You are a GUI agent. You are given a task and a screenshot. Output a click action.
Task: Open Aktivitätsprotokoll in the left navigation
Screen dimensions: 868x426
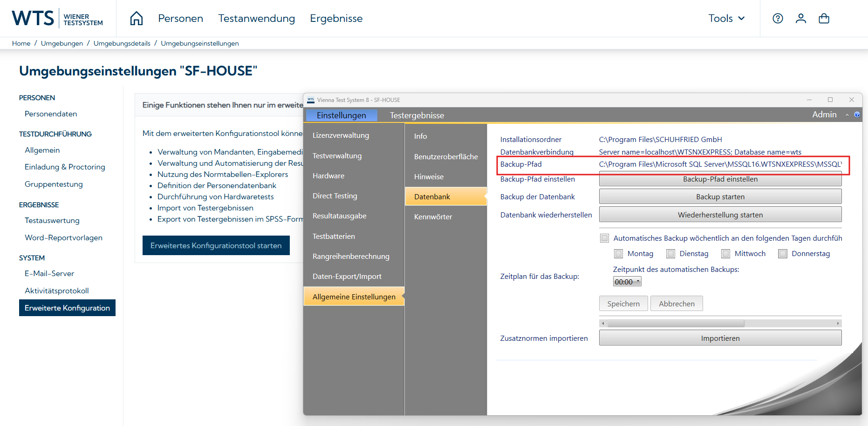57,291
